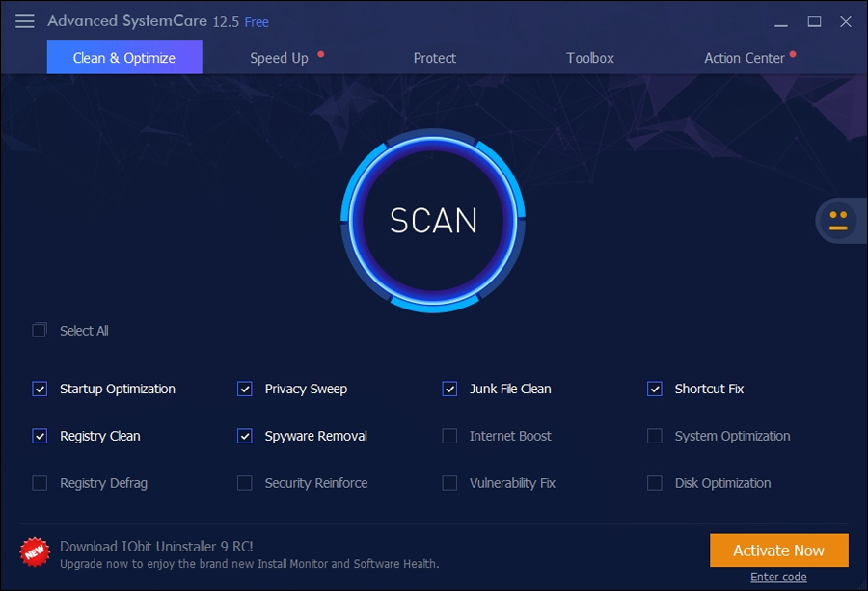Uncheck Shortcut Fix

coord(654,390)
